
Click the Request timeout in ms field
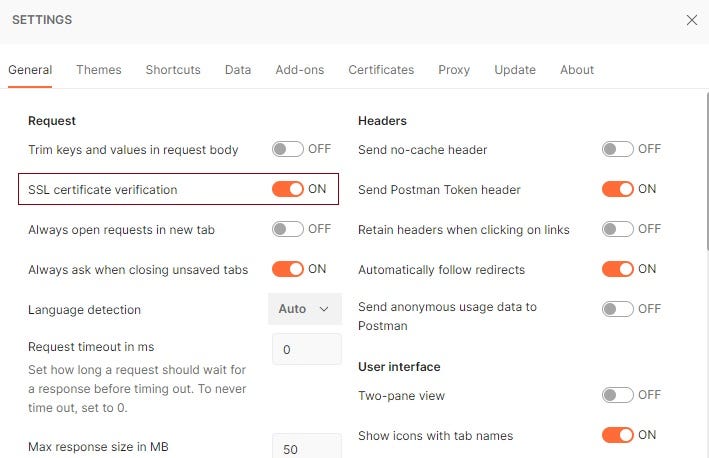pos(307,349)
